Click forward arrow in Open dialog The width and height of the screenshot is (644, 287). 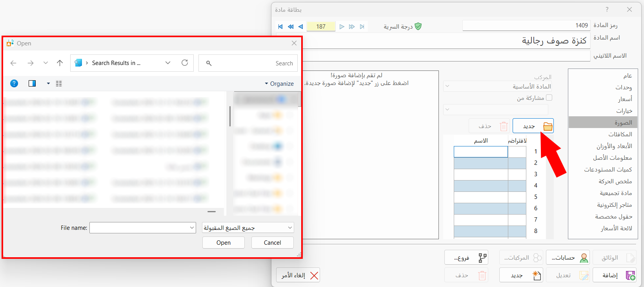[31, 63]
